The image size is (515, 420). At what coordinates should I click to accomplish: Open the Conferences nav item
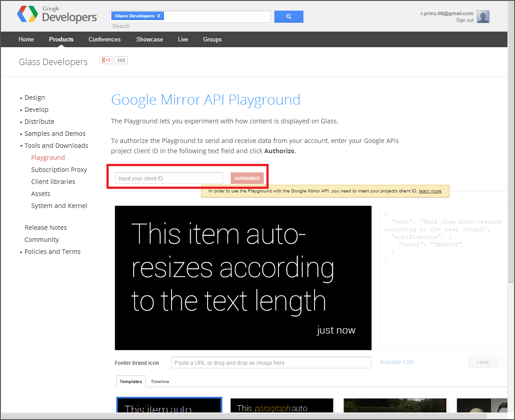(x=104, y=39)
